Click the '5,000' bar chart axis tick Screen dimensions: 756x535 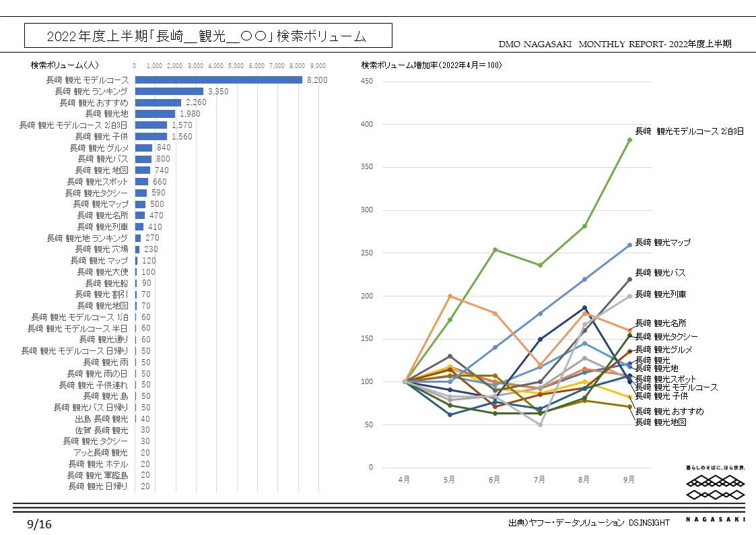pyautogui.click(x=236, y=65)
